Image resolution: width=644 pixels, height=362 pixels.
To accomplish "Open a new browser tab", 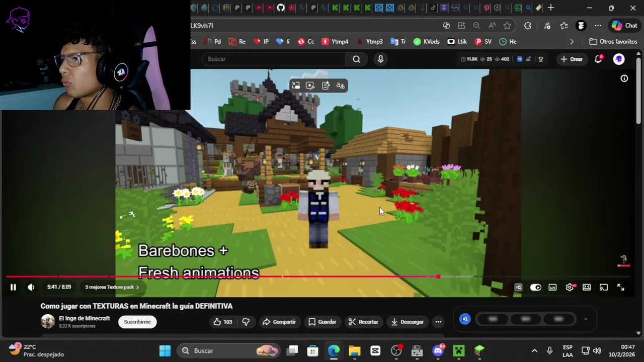I will tap(551, 8).
